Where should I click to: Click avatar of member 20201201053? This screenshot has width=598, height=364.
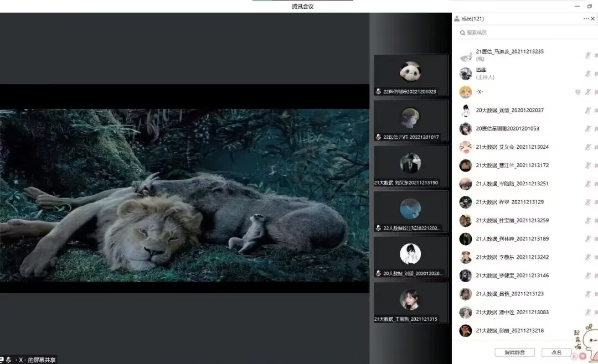(465, 129)
